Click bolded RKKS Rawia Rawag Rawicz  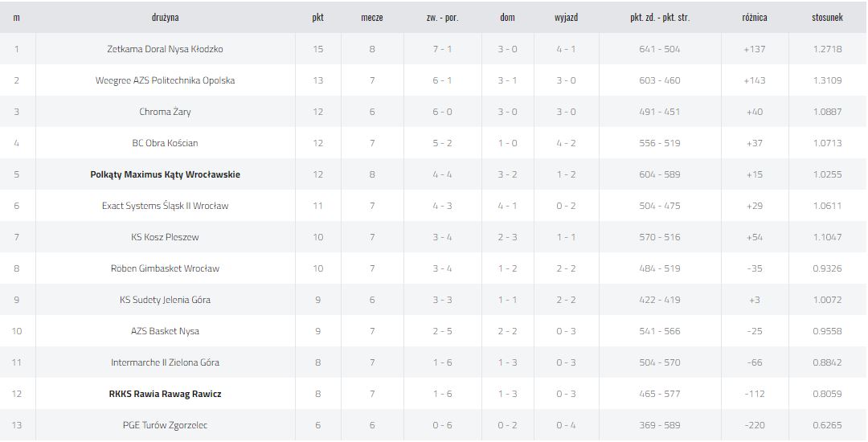[165, 394]
